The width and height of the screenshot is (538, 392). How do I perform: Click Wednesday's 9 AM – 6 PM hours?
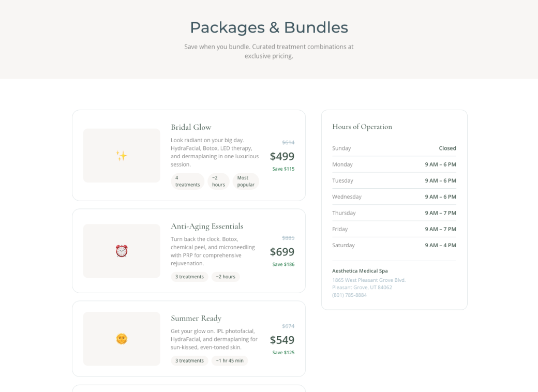click(441, 197)
